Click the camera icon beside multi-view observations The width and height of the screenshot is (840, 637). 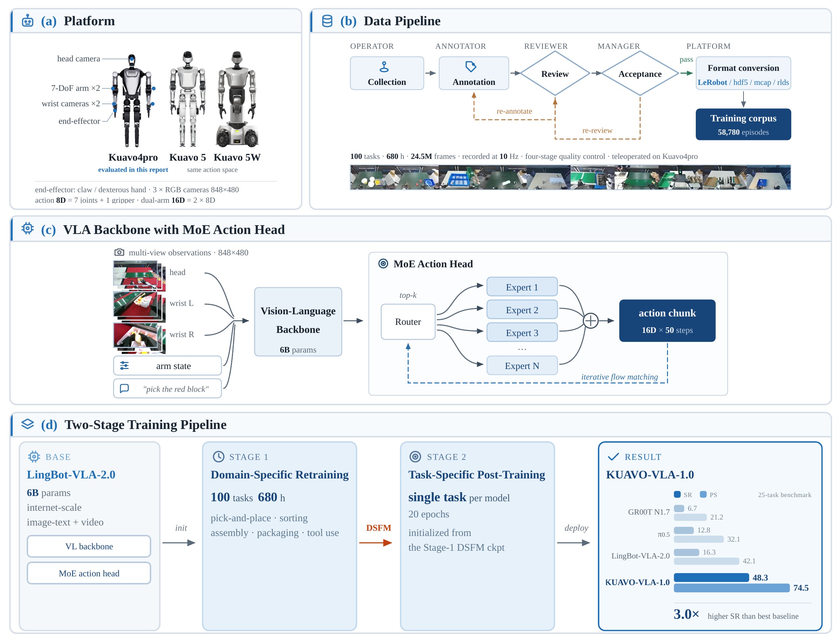[x=119, y=252]
